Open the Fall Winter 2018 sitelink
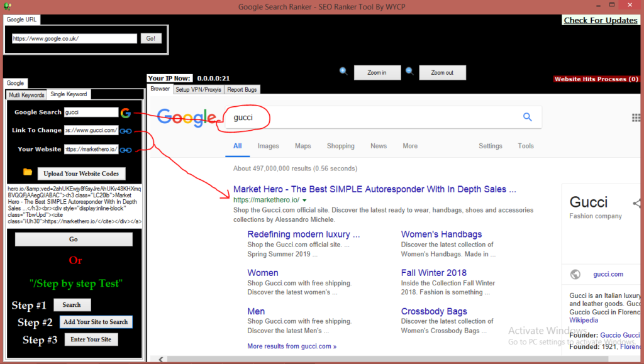The width and height of the screenshot is (644, 364). 434,273
